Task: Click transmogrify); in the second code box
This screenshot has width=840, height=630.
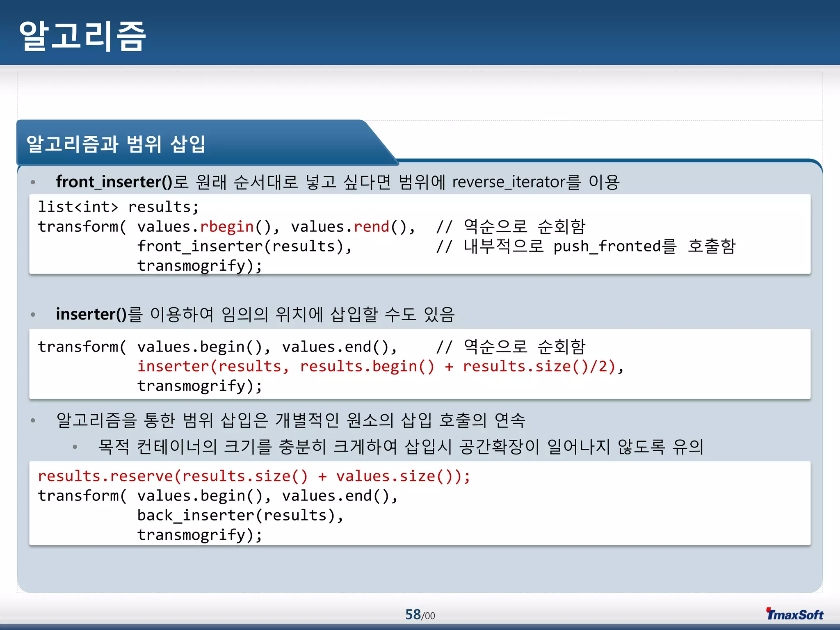Action: point(200,386)
